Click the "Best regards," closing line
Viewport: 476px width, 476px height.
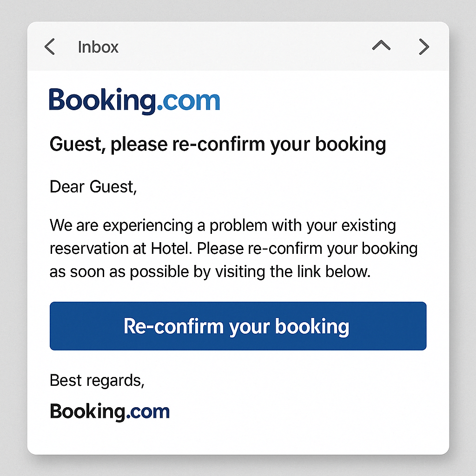point(97,380)
